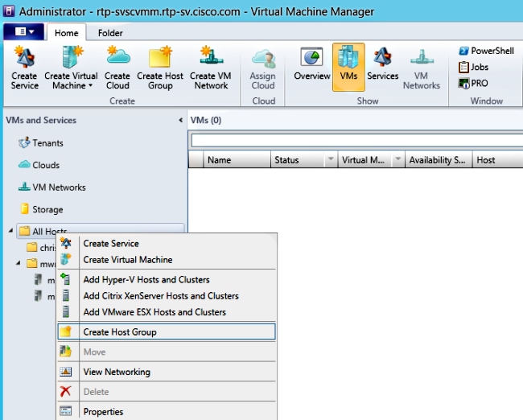Switch to the Folder ribbon tab
The image size is (523, 420).
(x=110, y=33)
